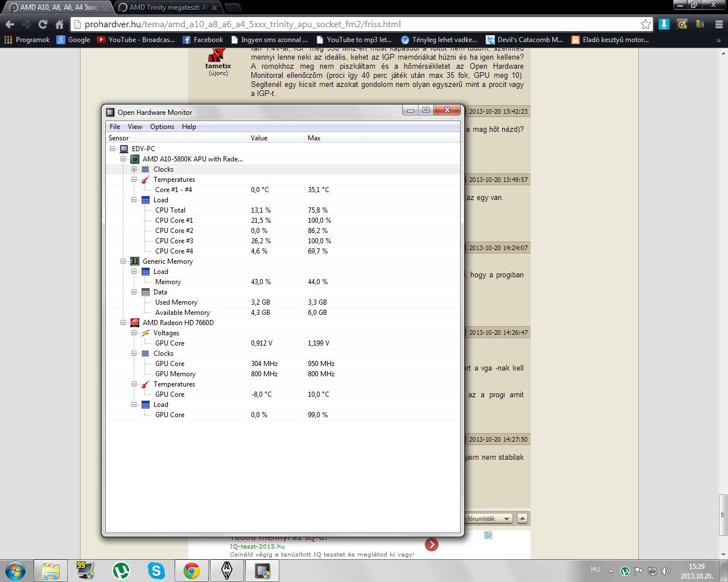Screen dimensions: 728x582
Task: Open Windows Explorer from the taskbar
Action: (x=51, y=571)
